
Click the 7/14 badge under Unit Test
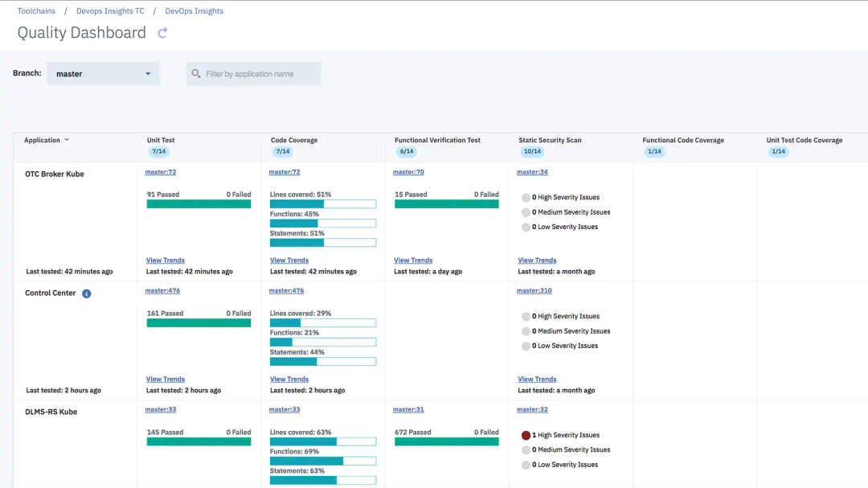[158, 152]
